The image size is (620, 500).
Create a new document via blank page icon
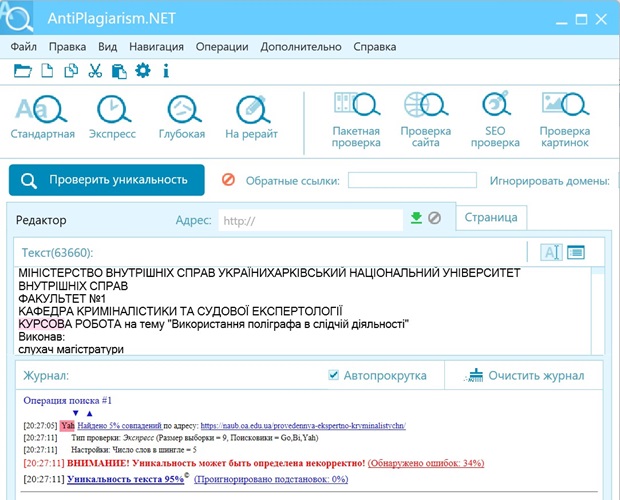tap(47, 71)
